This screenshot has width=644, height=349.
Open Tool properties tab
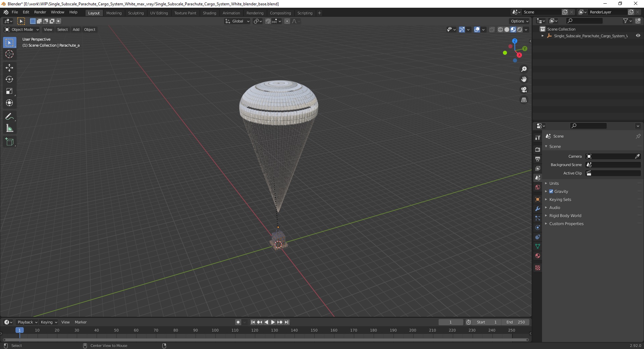tap(538, 138)
